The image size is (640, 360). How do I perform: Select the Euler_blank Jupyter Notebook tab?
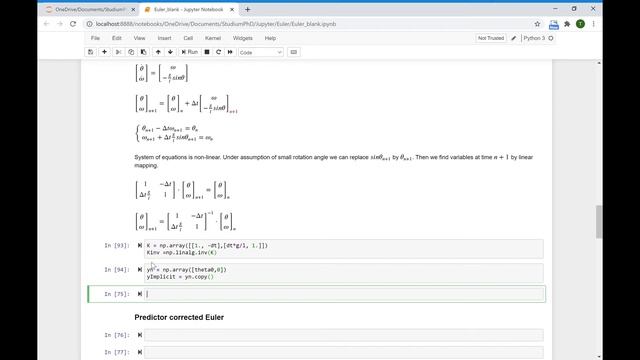(x=189, y=9)
